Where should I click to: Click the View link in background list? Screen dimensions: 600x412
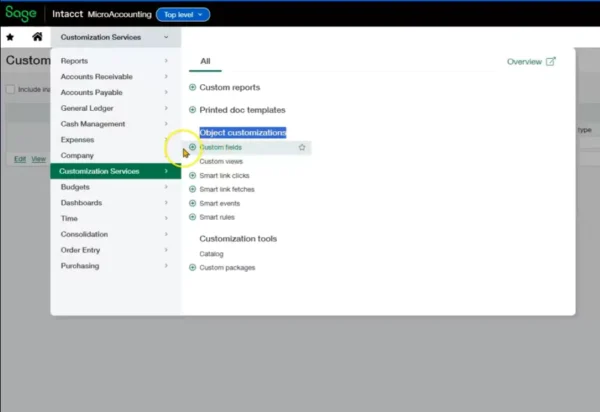pyautogui.click(x=38, y=159)
